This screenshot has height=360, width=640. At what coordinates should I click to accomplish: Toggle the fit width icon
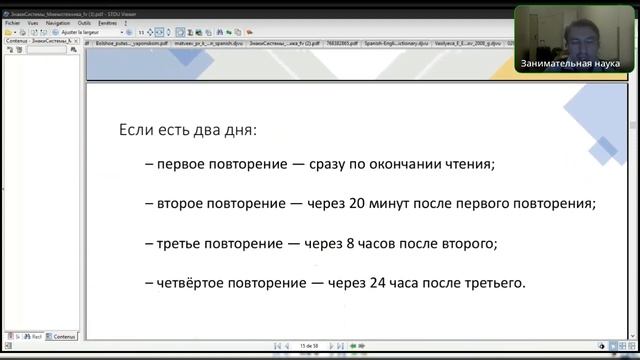point(159,32)
